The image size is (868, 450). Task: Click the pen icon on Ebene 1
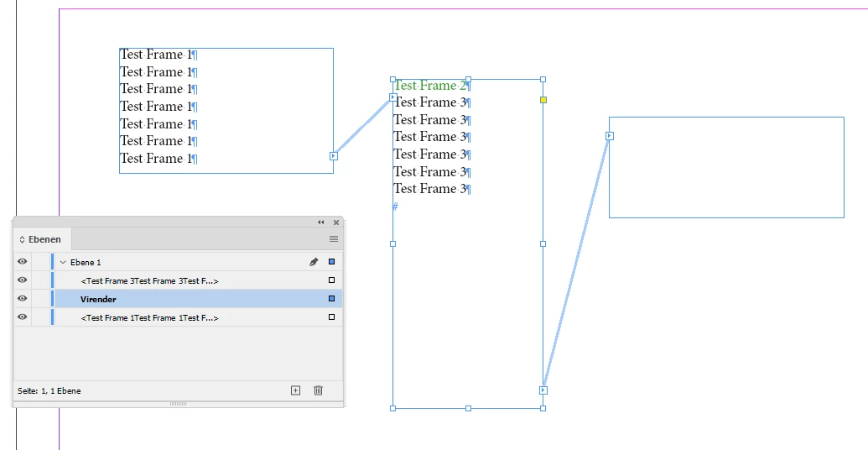point(314,262)
